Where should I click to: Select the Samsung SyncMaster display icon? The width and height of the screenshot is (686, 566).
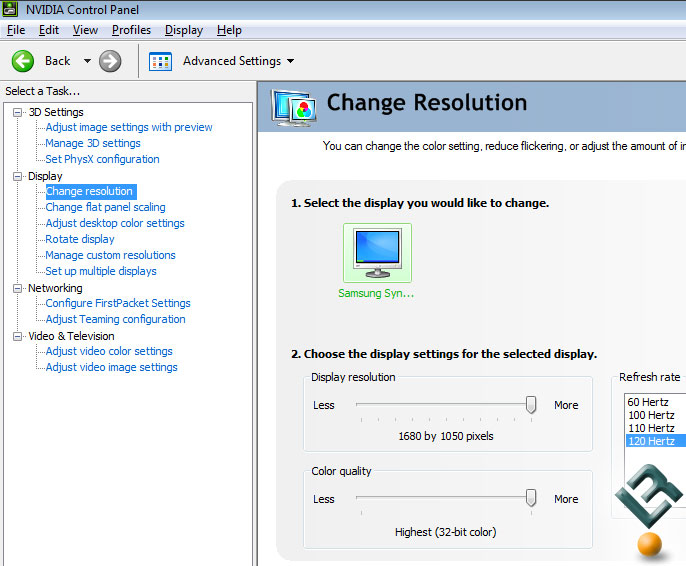pyautogui.click(x=377, y=253)
